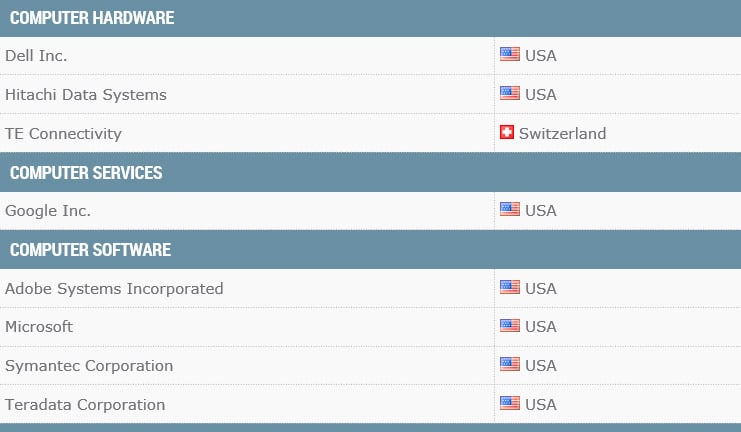Click Adobe Systems Incorporated company name
Screen dimensions: 741x432
(114, 289)
